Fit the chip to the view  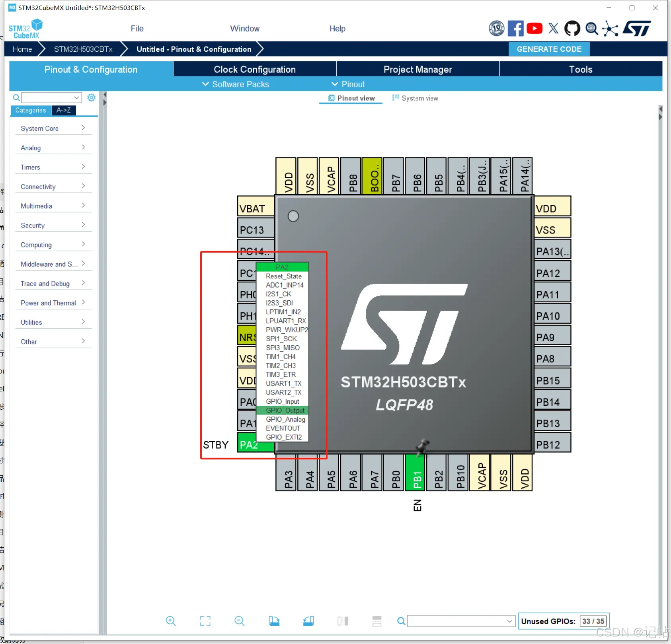tap(205, 621)
